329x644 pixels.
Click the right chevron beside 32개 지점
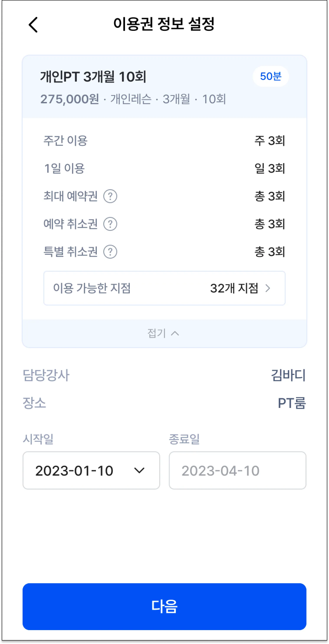click(268, 288)
